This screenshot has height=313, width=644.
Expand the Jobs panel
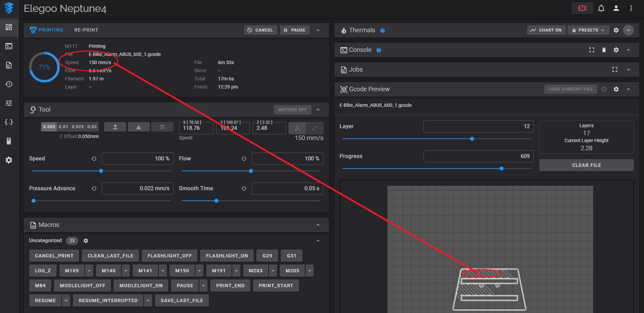pyautogui.click(x=628, y=70)
